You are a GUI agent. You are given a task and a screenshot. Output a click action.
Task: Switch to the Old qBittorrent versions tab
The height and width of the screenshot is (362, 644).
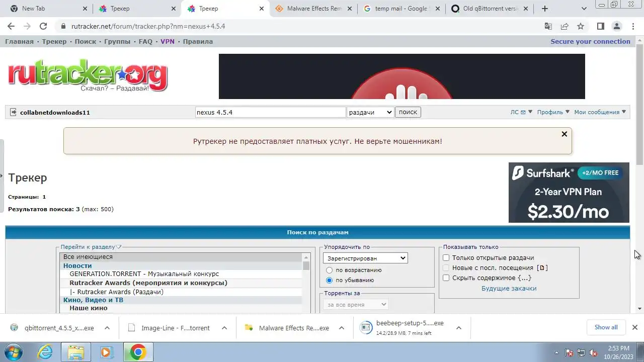click(x=489, y=9)
